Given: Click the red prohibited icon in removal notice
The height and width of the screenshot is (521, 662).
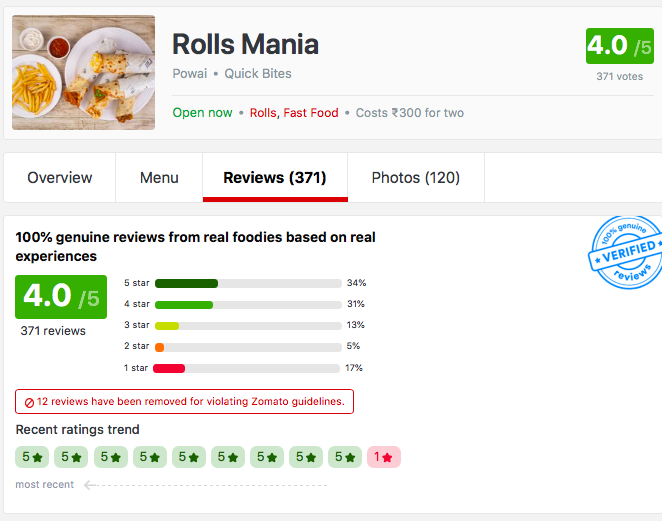Looking at the screenshot, I should pos(29,402).
